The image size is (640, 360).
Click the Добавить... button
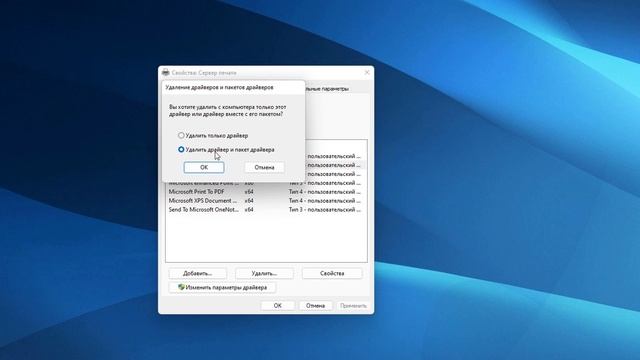coord(198,273)
